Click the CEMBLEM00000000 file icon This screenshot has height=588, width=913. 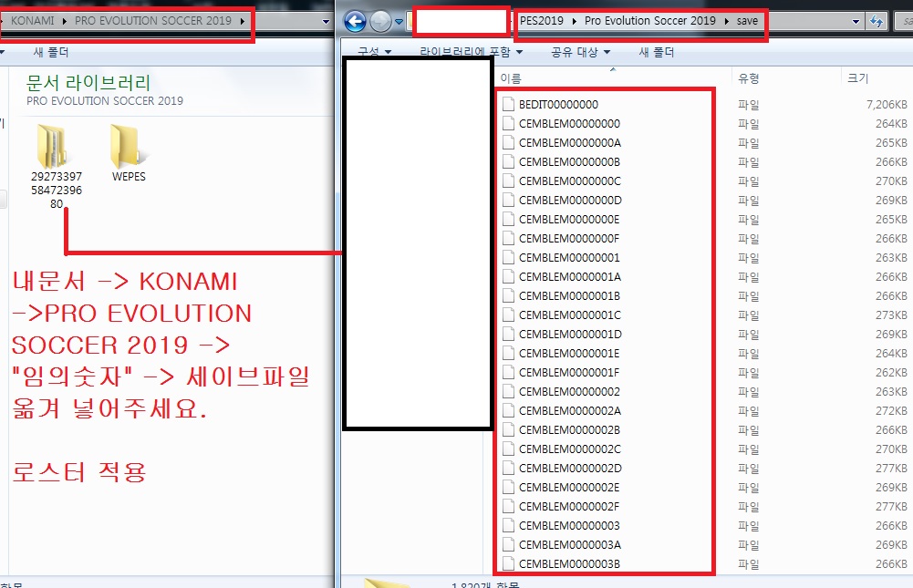click(x=508, y=123)
